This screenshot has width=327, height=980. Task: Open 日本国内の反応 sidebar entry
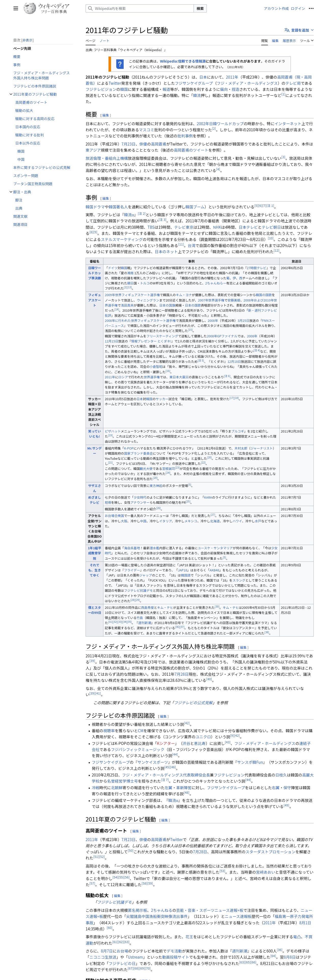[28, 127]
